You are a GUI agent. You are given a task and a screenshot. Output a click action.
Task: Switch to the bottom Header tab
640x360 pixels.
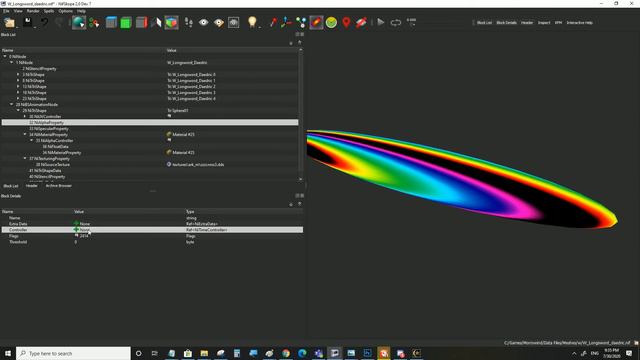pyautogui.click(x=31, y=186)
